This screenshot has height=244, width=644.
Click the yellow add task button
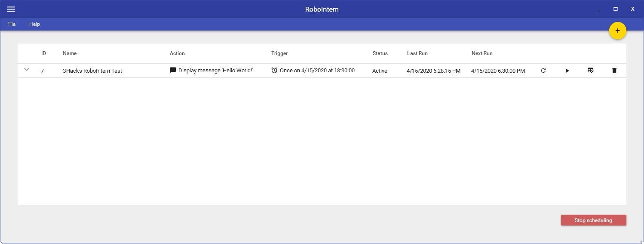pyautogui.click(x=617, y=31)
